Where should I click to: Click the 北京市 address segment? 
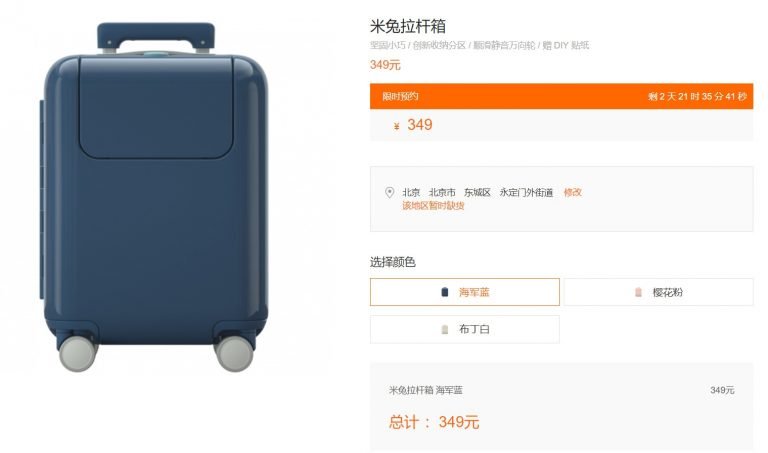442,192
